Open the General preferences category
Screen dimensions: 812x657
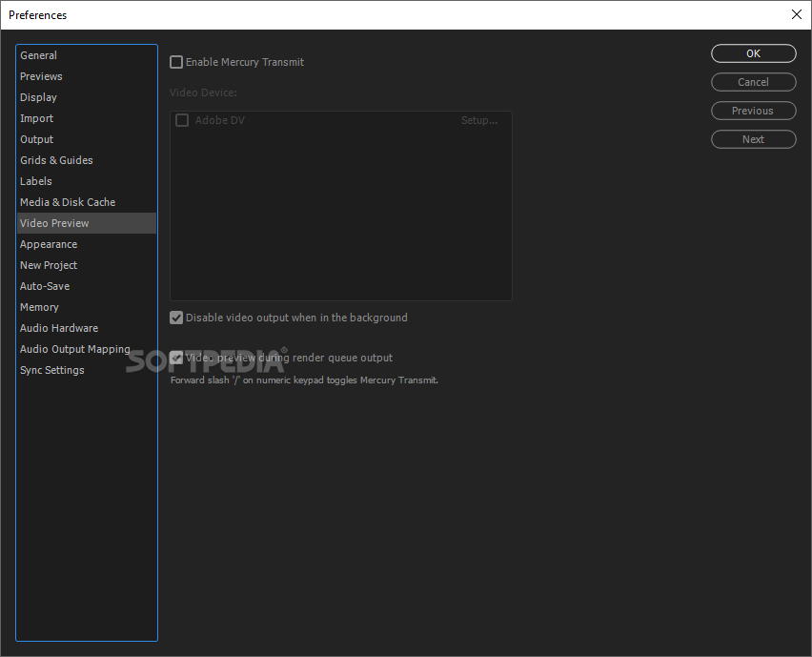(87, 55)
